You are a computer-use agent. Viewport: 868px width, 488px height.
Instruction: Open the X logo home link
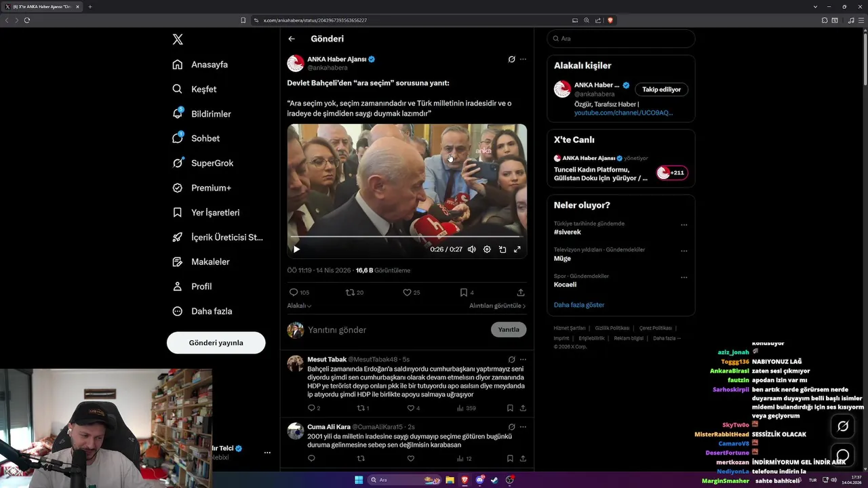click(x=178, y=39)
